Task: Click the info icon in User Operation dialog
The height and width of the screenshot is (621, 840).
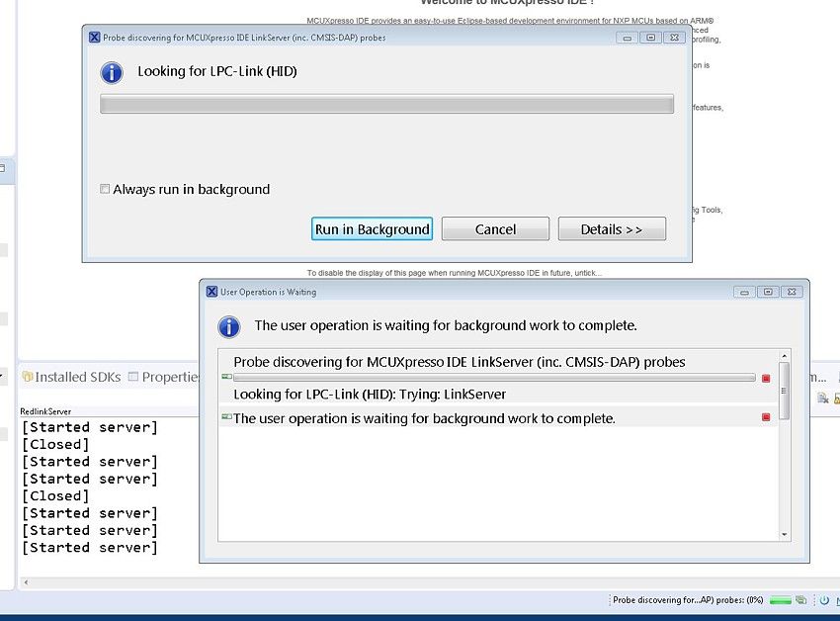Action: (229, 326)
